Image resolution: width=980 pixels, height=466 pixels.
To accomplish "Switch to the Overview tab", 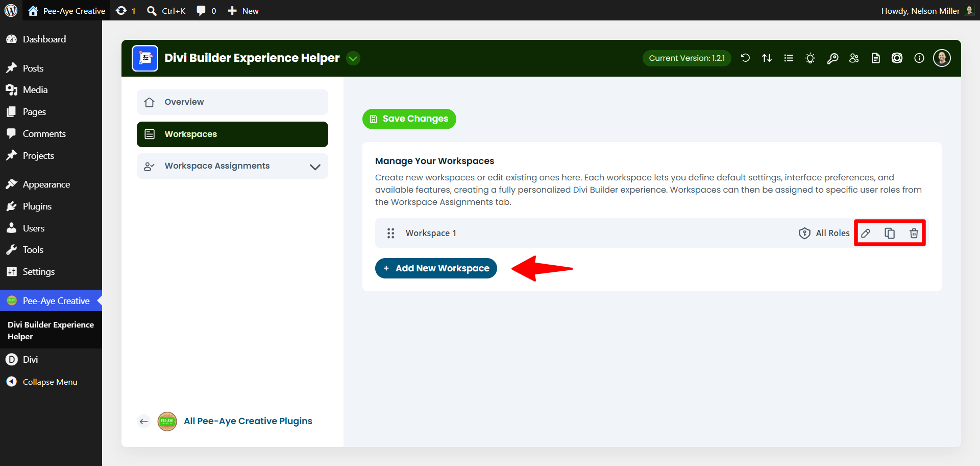I will [232, 102].
